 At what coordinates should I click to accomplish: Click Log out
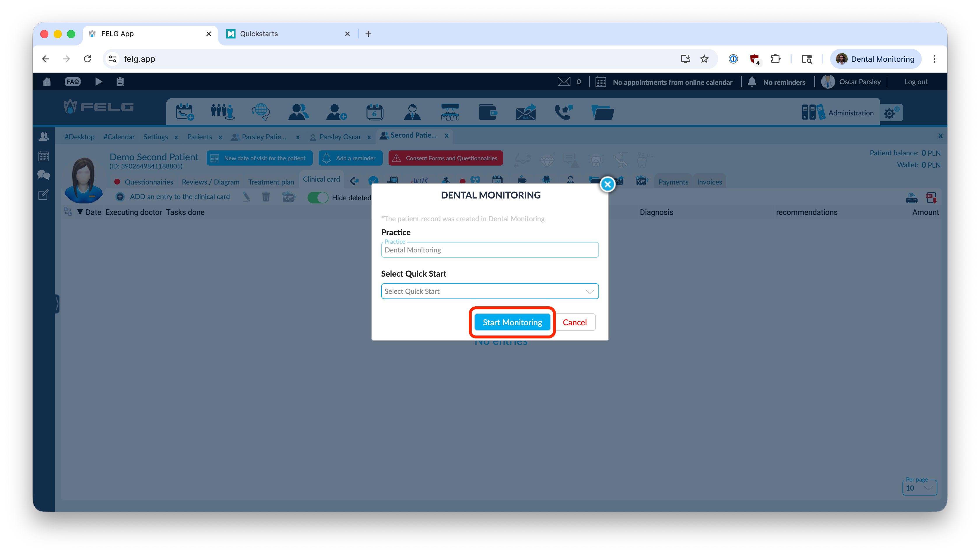tap(916, 82)
